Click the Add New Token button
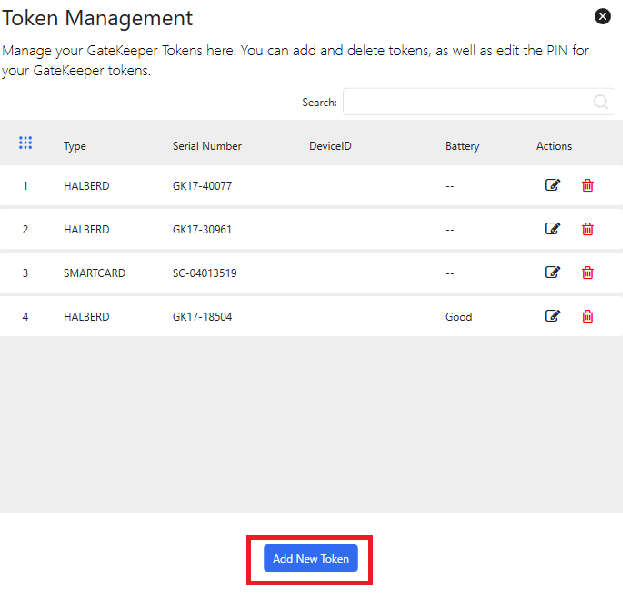This screenshot has width=623, height=594. click(310, 559)
